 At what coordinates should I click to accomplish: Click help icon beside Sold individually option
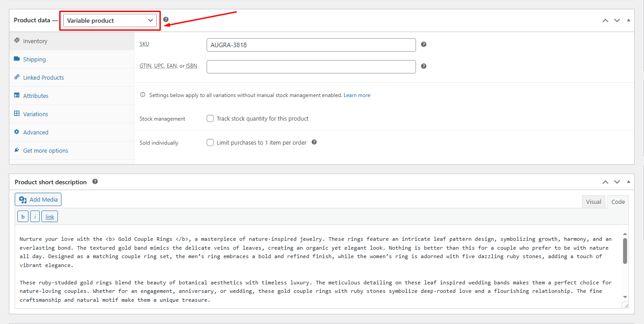coord(314,142)
